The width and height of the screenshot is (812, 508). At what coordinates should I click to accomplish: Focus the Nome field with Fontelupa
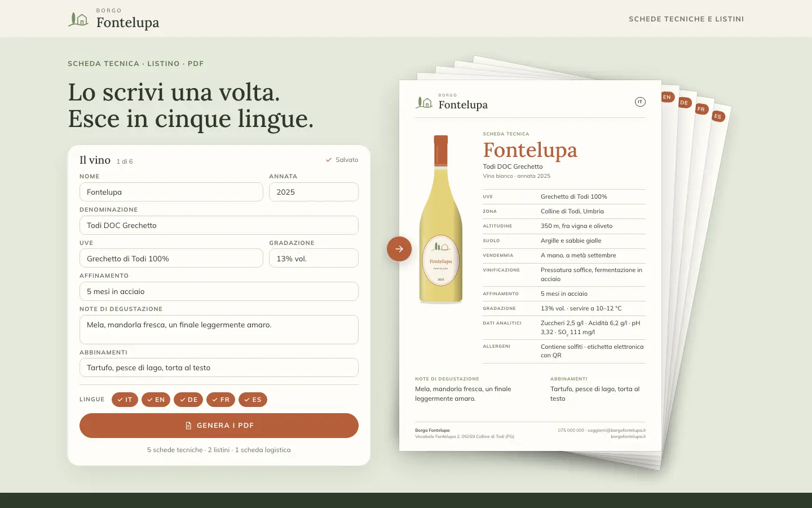coord(171,192)
